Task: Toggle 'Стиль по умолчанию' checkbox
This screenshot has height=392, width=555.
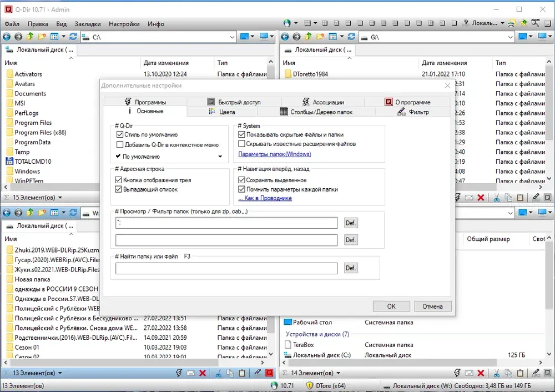Action: (120, 134)
